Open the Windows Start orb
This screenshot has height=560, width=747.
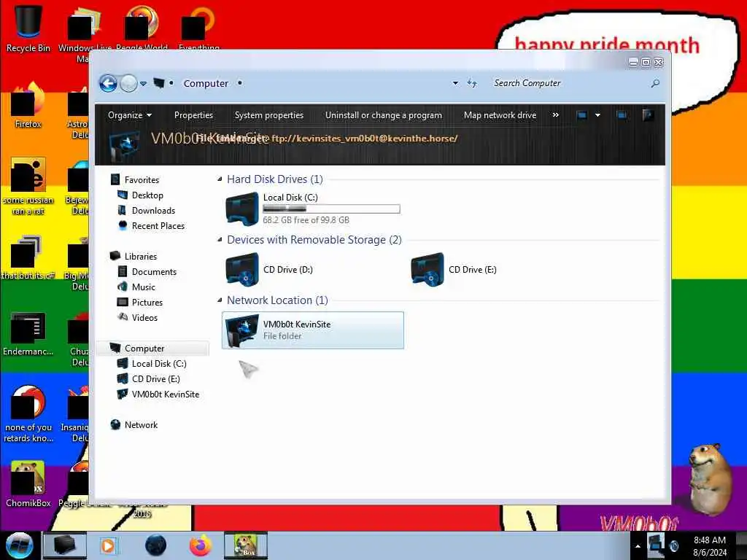[x=20, y=545]
